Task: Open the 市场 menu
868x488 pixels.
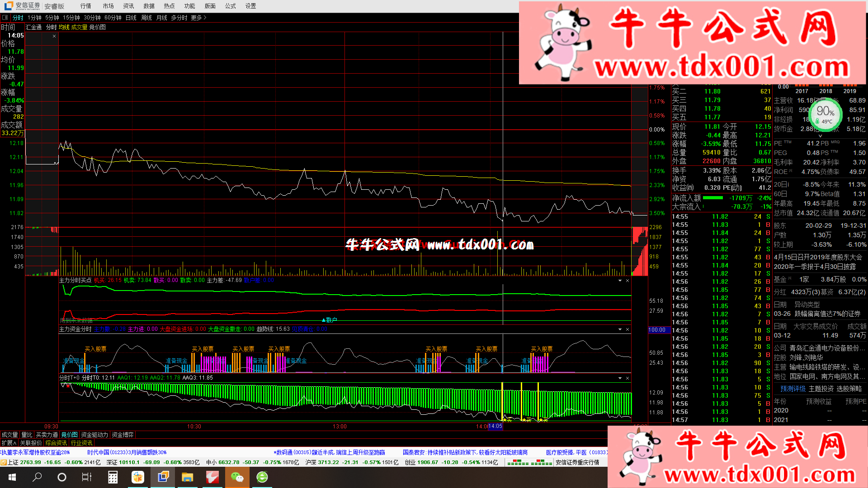Action: tap(108, 6)
